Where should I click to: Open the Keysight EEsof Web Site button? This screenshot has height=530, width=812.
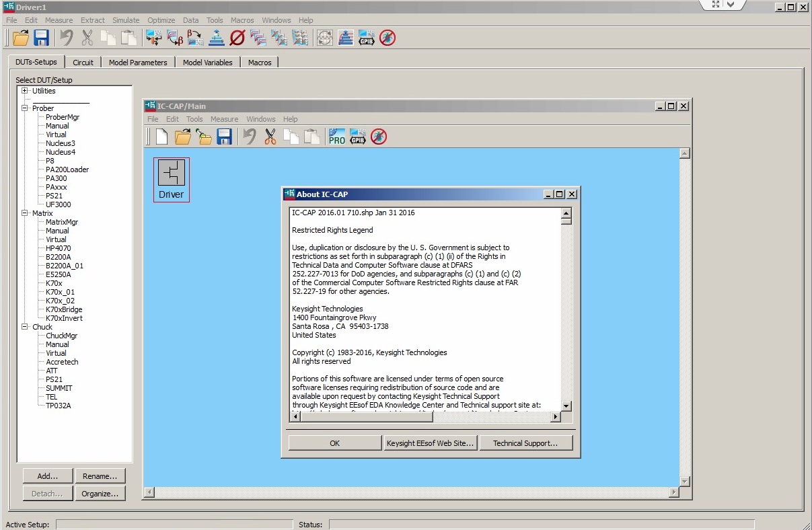click(x=431, y=443)
